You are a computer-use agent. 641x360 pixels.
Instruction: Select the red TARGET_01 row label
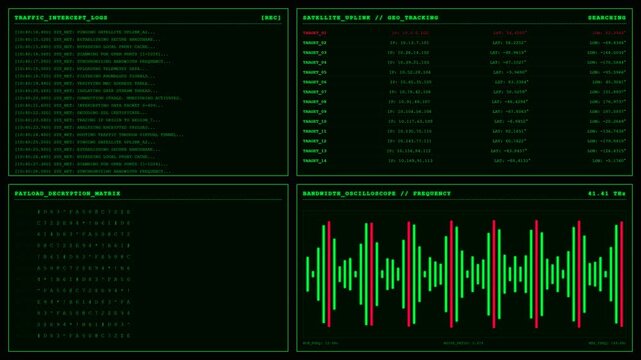[314, 33]
